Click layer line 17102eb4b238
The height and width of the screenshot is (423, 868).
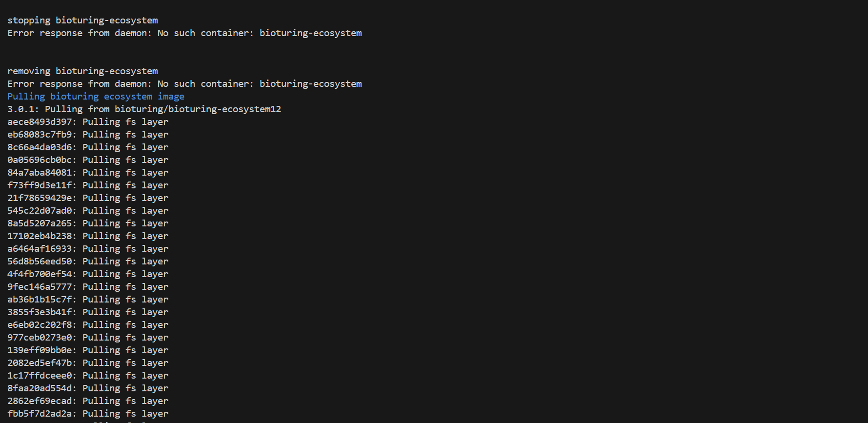88,236
